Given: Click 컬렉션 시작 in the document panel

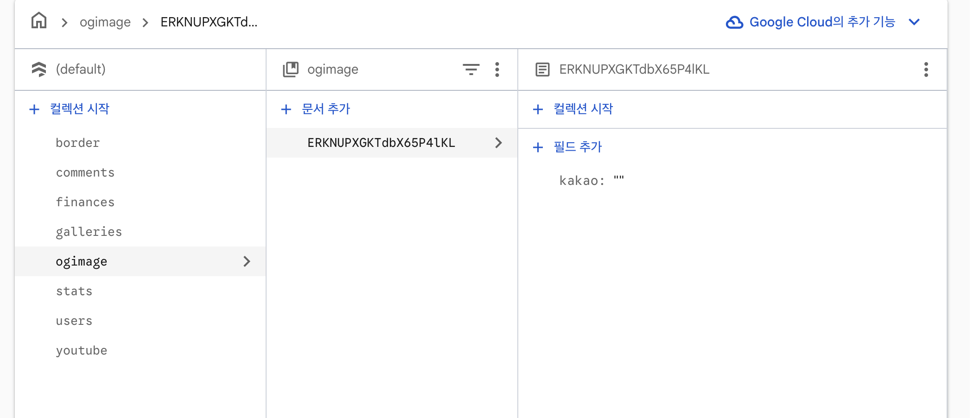Looking at the screenshot, I should [x=583, y=109].
